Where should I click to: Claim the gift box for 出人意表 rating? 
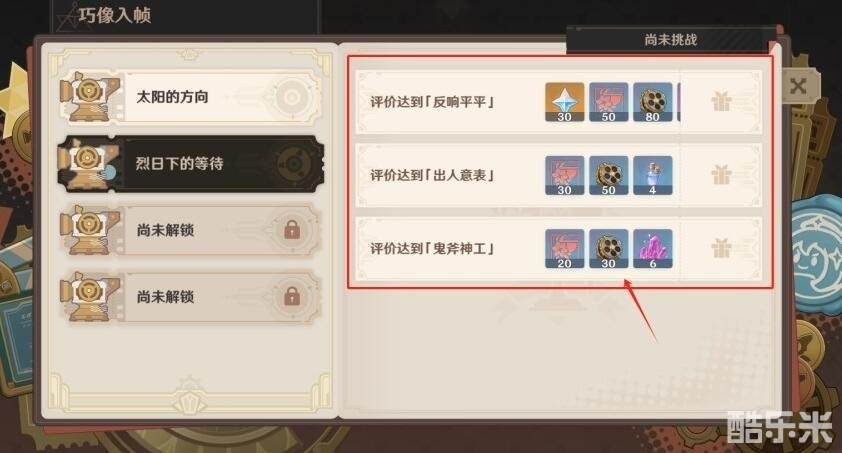721,174
